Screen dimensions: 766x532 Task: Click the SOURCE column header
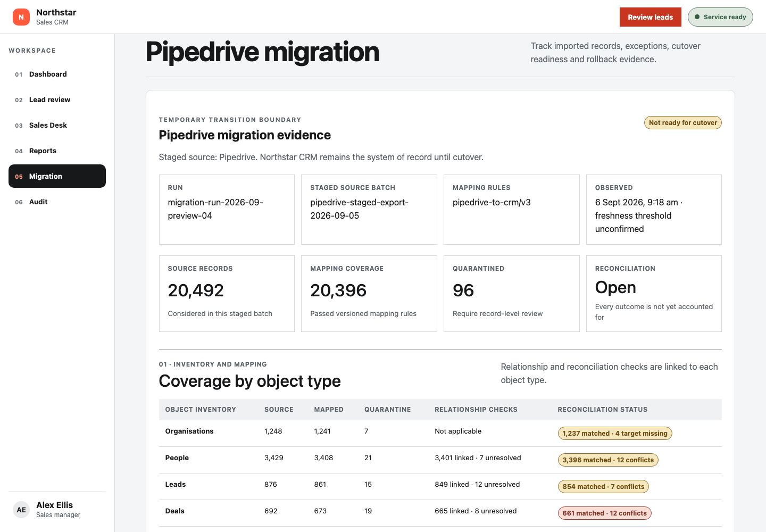pos(279,410)
